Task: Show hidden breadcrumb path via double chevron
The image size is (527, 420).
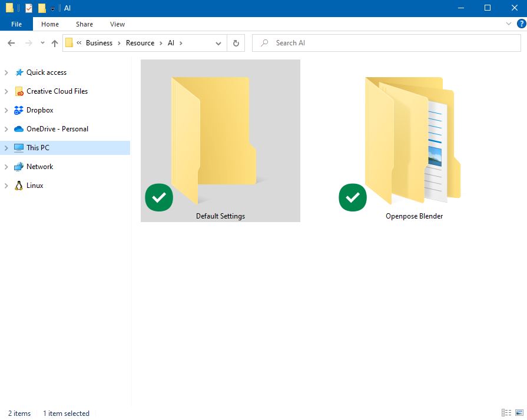Action: pos(79,42)
